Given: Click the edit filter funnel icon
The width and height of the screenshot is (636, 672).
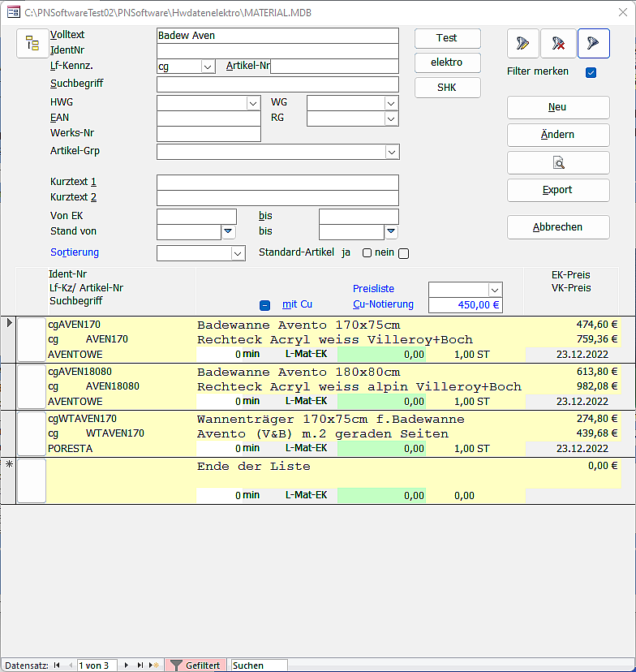Looking at the screenshot, I should tap(523, 44).
